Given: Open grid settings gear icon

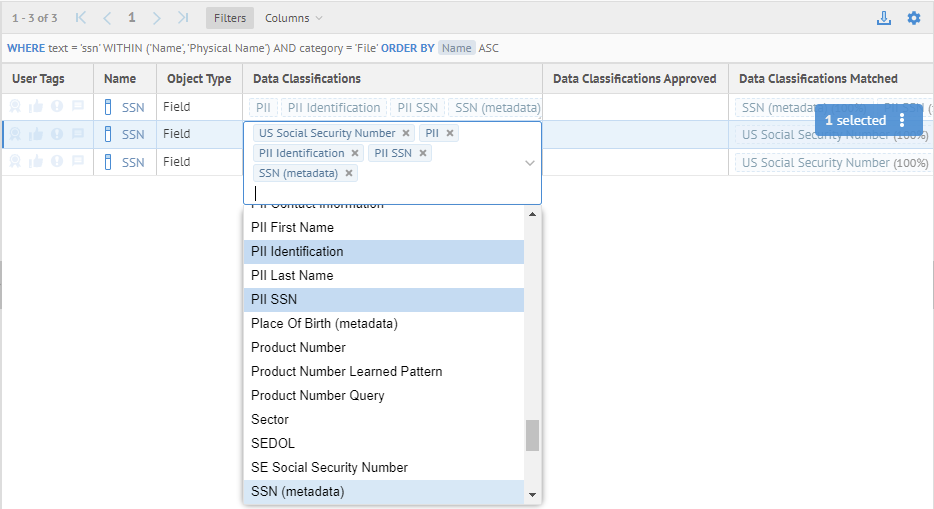Looking at the screenshot, I should click(913, 18).
